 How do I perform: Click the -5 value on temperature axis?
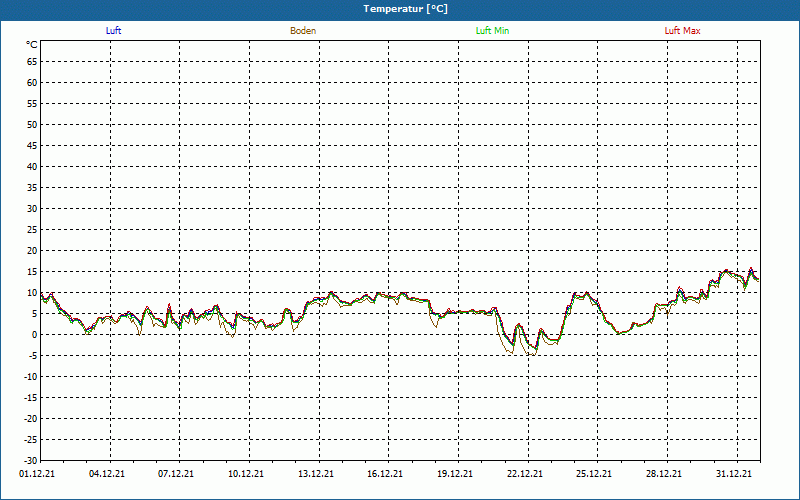click(33, 356)
